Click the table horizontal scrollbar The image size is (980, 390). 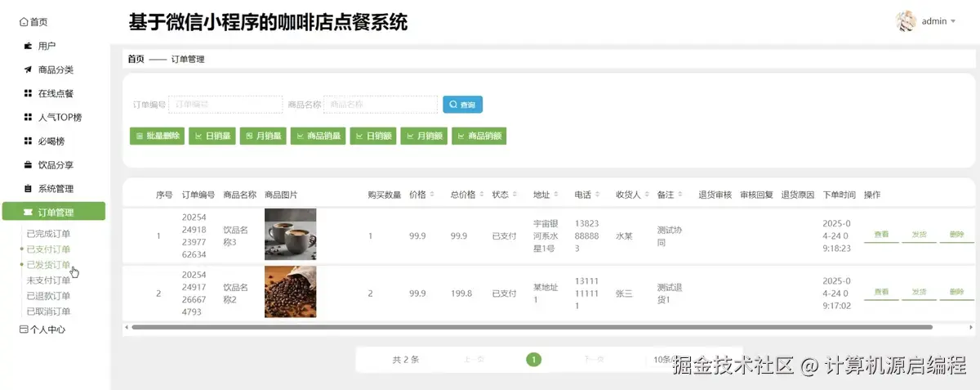tap(531, 327)
